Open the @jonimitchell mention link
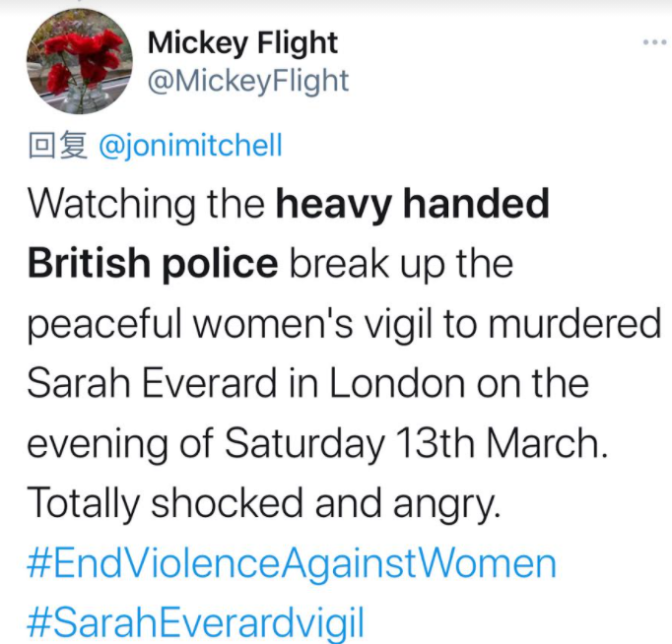This screenshot has height=644, width=672. 191,147
